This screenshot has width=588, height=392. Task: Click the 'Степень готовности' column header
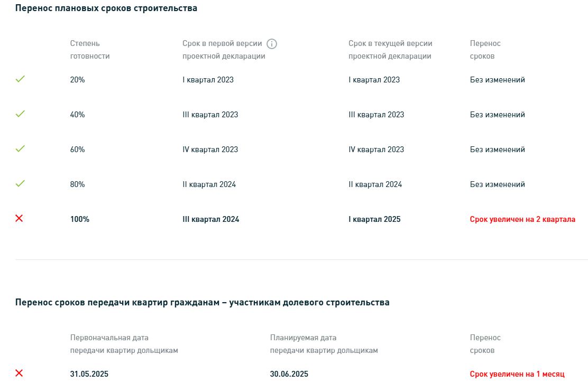click(x=90, y=50)
